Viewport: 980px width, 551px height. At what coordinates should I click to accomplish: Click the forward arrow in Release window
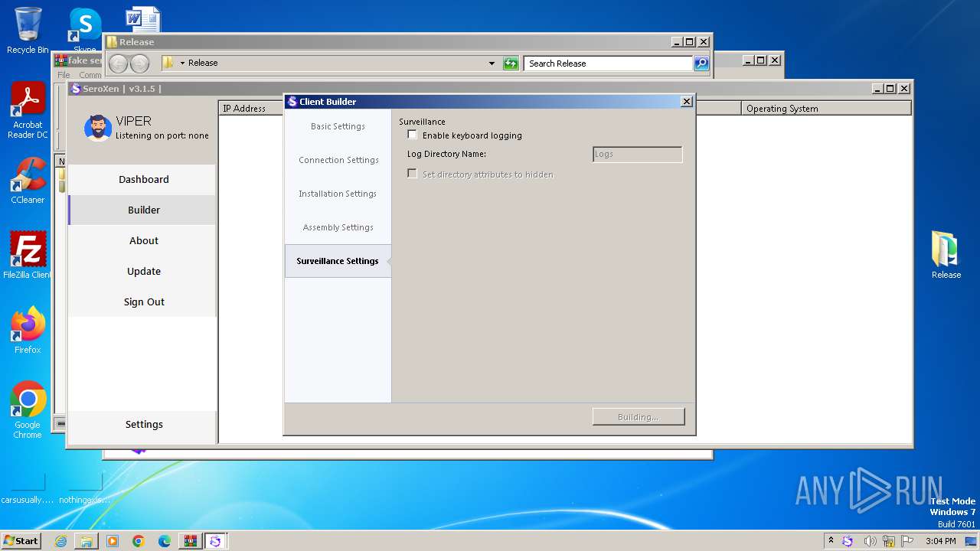click(x=139, y=64)
